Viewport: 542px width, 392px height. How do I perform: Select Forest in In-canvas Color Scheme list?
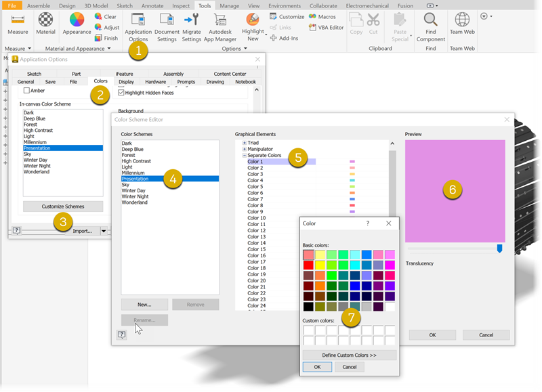(30, 125)
